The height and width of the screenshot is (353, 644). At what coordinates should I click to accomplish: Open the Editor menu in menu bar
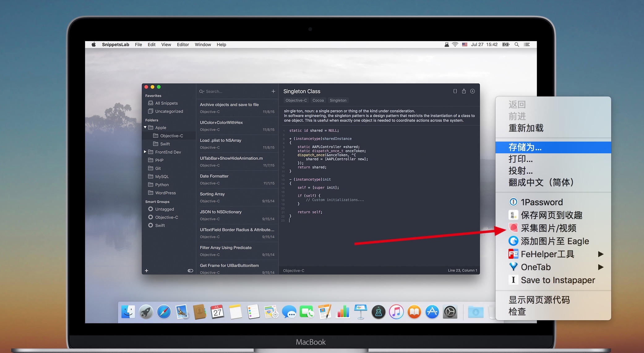[x=182, y=45]
